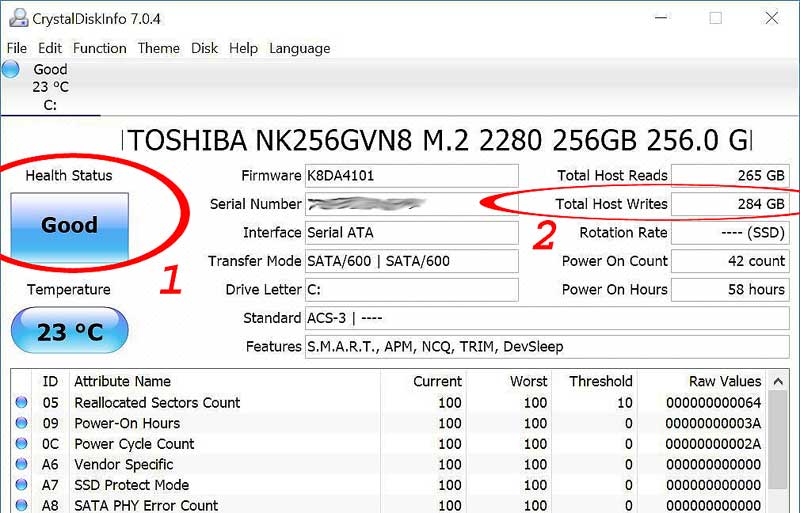Click the ID column header
This screenshot has width=800, height=513.
pyautogui.click(x=50, y=381)
